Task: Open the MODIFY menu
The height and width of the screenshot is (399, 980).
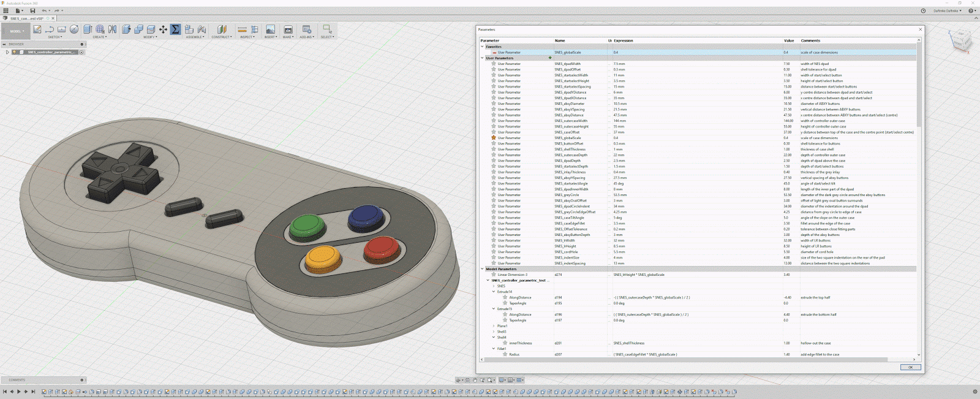Action: click(150, 37)
